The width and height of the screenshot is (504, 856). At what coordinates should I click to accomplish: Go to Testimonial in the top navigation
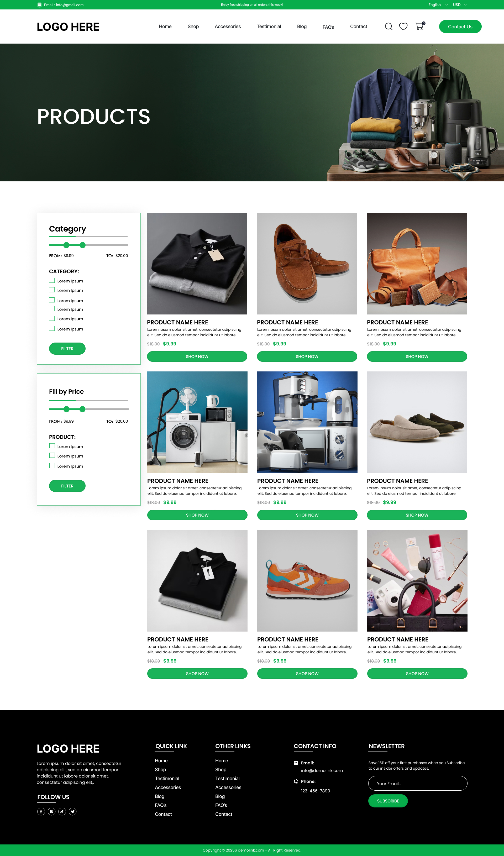pyautogui.click(x=269, y=27)
